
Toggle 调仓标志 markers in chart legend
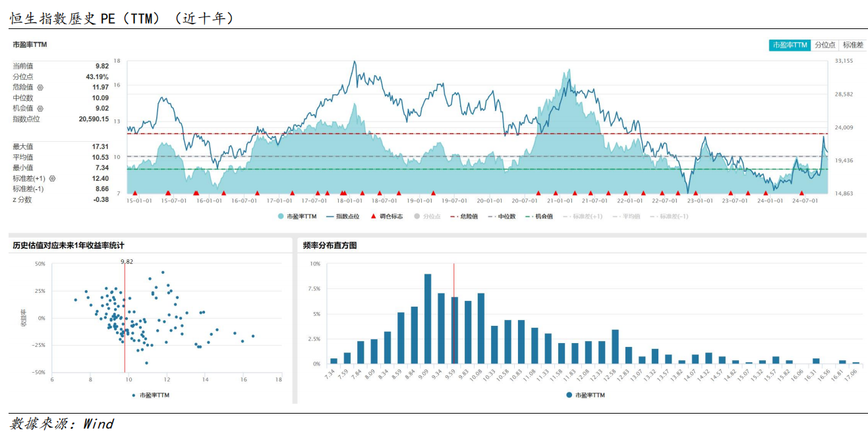tap(387, 216)
